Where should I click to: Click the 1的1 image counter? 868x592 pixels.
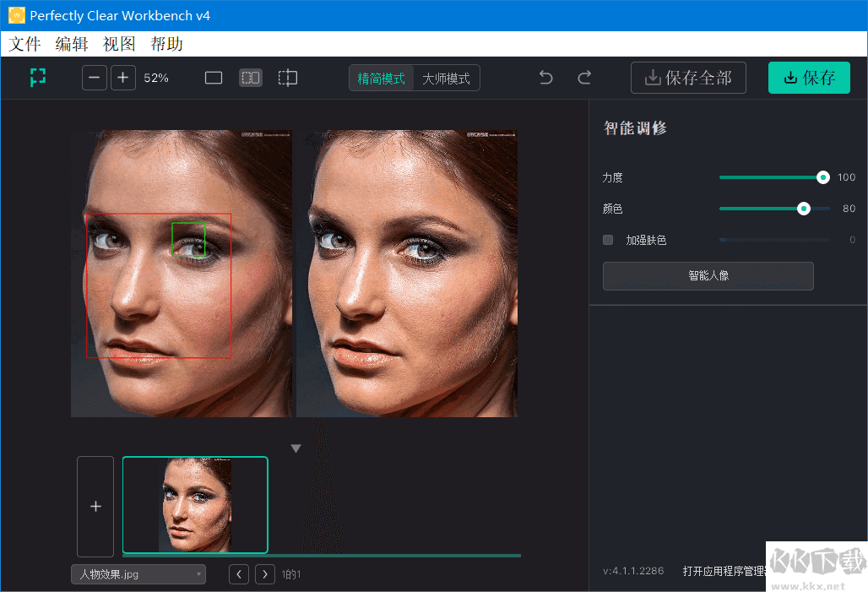290,574
